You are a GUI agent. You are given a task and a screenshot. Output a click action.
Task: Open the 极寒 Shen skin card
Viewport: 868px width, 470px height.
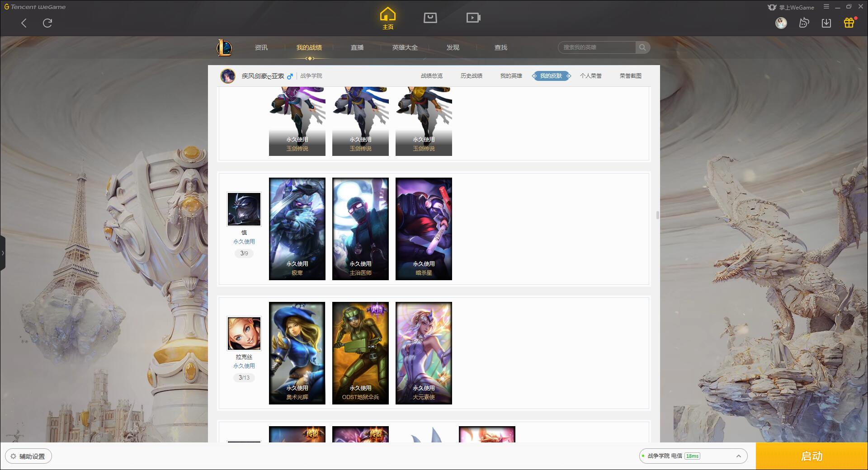[x=297, y=229]
